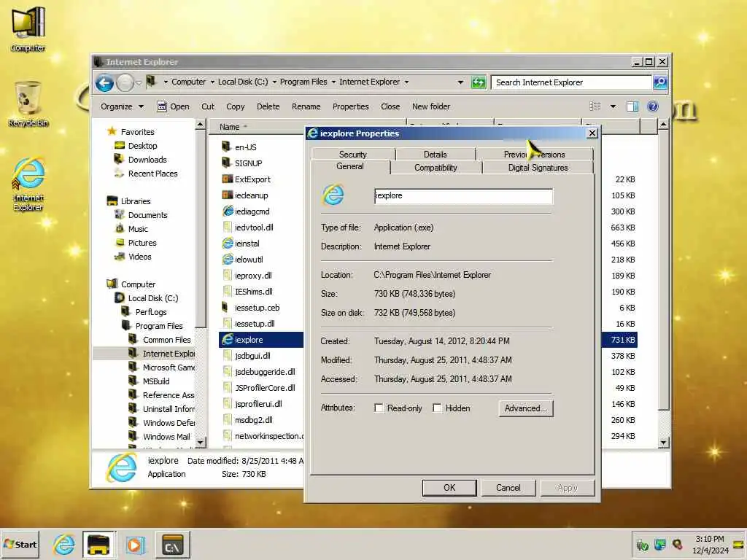Screen dimensions: 747x560
Task: Click the file list scrollbar down arrow
Action: [x=664, y=443]
